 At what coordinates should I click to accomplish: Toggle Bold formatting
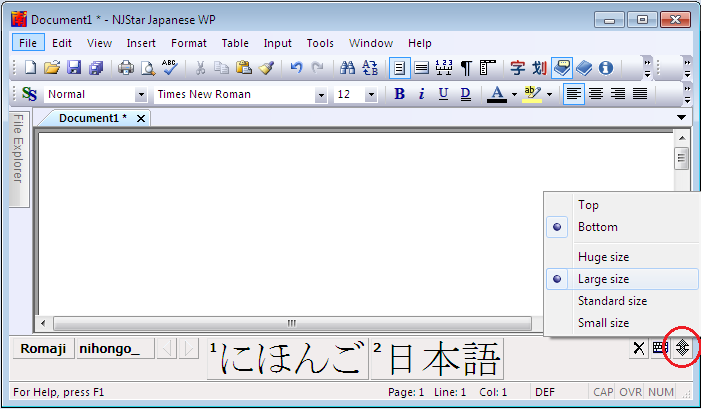point(399,94)
